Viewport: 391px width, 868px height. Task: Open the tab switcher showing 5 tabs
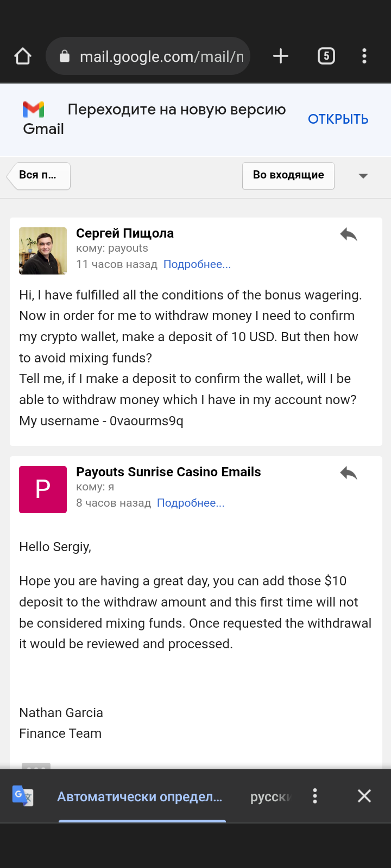point(326,56)
